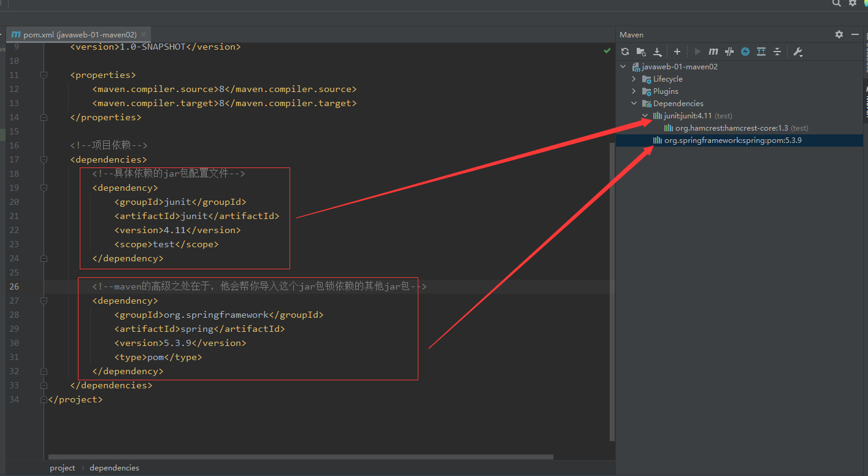This screenshot has width=868, height=476.
Task: Collapse the javaweb-01-maven02 tree node
Action: coord(623,66)
